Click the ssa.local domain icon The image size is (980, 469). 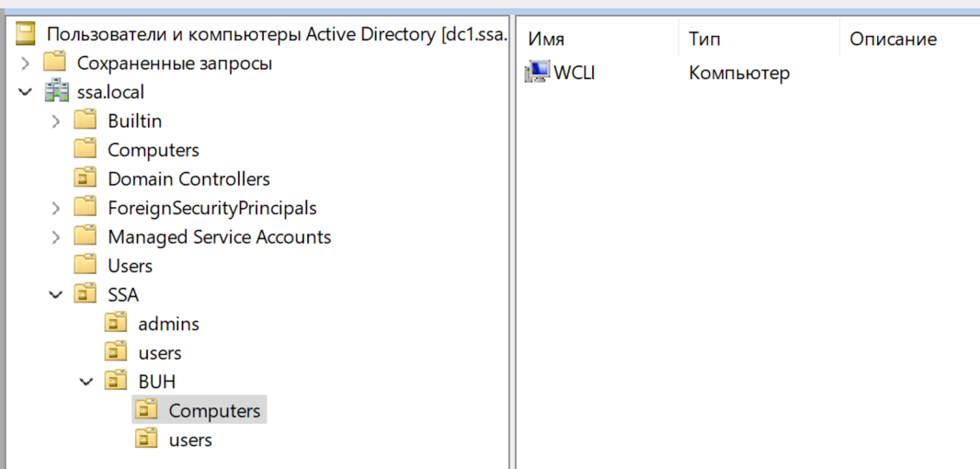coord(55,92)
